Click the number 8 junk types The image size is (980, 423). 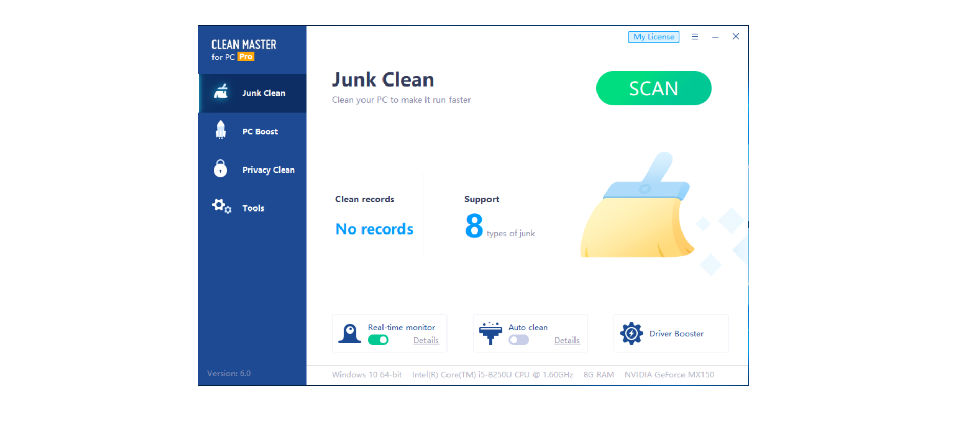[474, 225]
